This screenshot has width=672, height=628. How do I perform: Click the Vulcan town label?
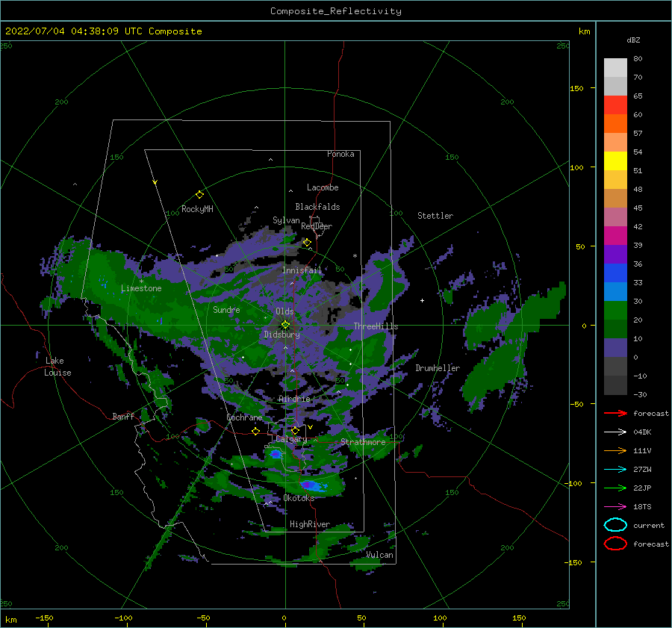pyautogui.click(x=380, y=555)
